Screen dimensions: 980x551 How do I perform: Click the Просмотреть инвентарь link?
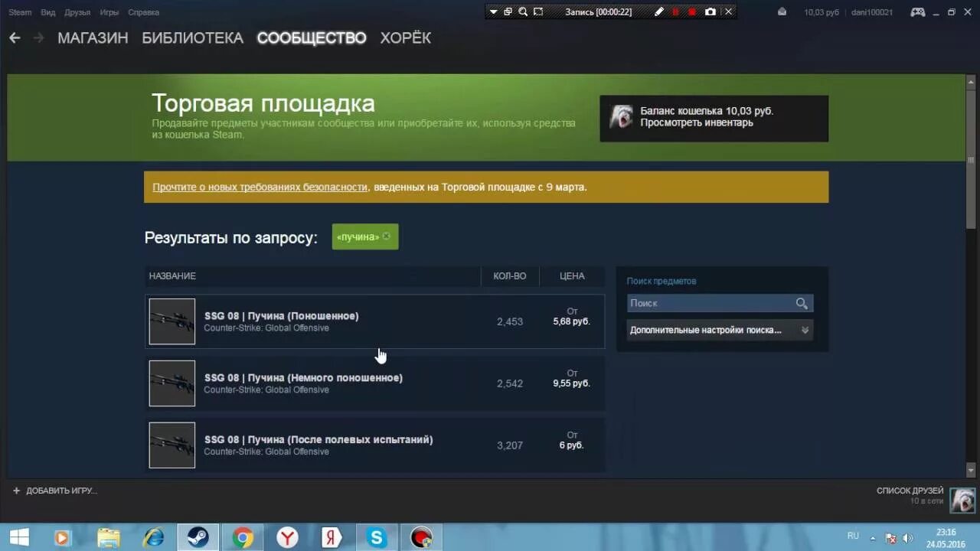[697, 122]
